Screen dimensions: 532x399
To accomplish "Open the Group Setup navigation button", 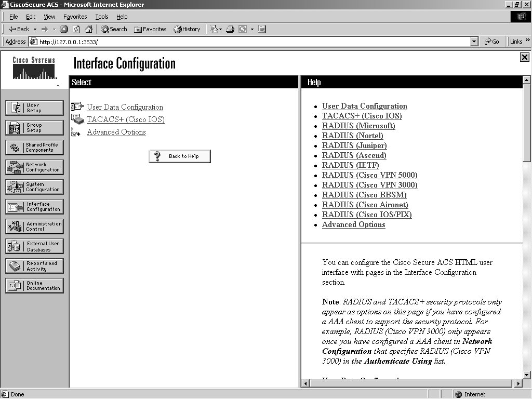I will (x=34, y=128).
